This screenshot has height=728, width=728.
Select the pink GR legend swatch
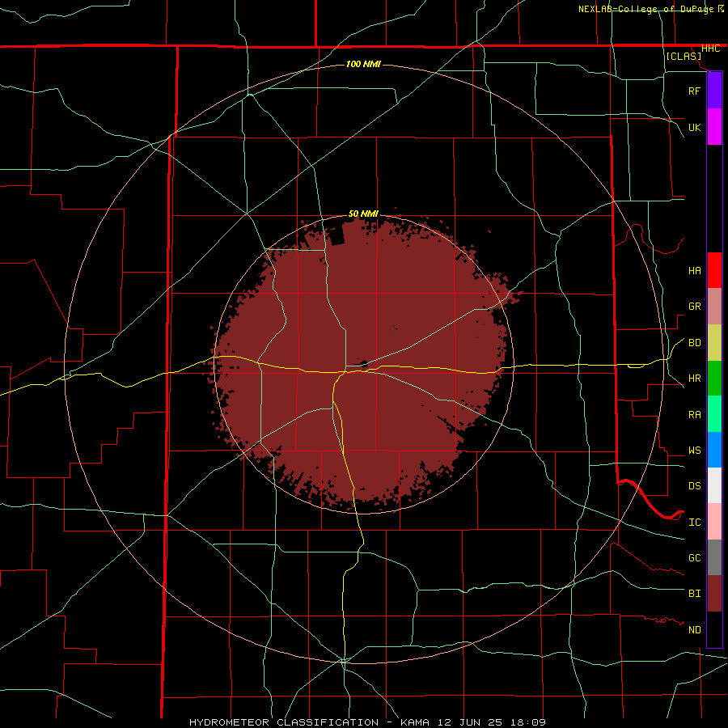click(x=714, y=307)
